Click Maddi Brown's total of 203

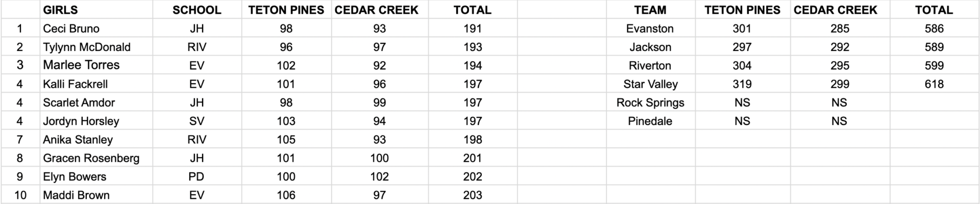tap(472, 195)
